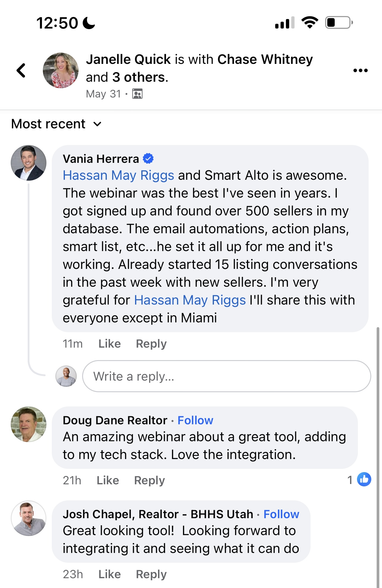Tap the blue thumbs-up reaction icon

click(364, 479)
